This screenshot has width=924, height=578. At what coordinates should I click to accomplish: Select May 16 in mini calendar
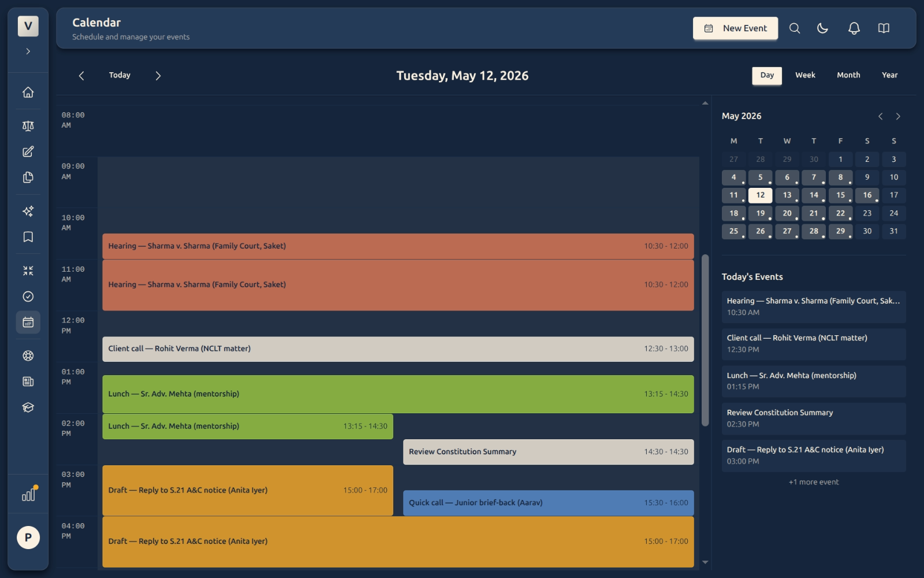point(867,195)
